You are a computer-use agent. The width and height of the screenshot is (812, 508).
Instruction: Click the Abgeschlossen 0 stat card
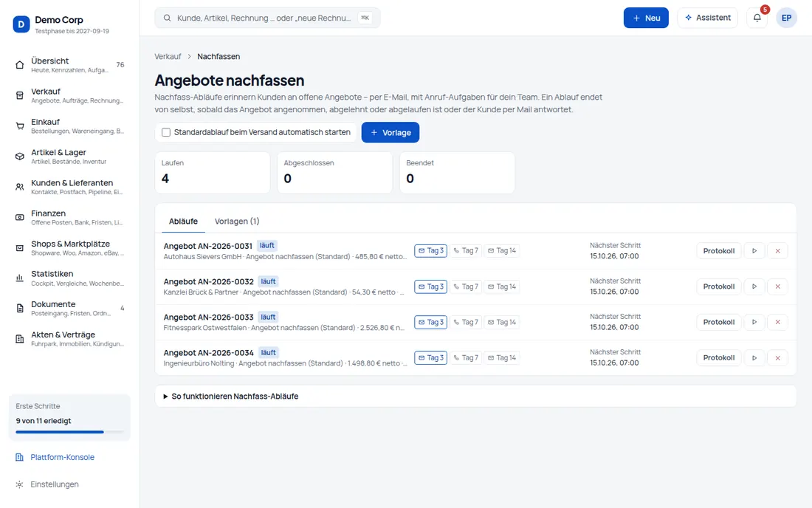point(334,173)
